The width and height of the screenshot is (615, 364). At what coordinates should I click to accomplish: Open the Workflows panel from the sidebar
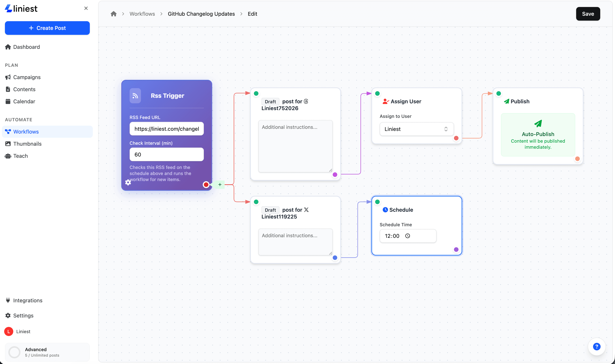pyautogui.click(x=26, y=132)
